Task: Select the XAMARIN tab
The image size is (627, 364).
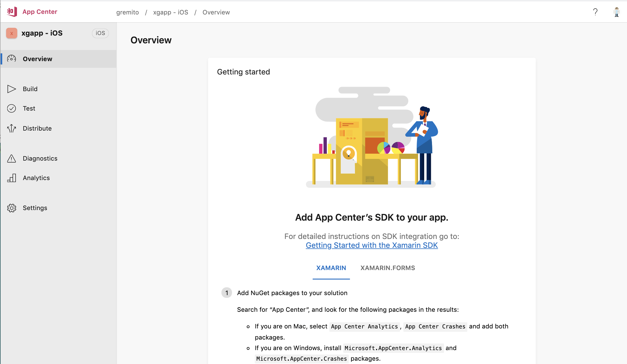Action: pos(331,268)
